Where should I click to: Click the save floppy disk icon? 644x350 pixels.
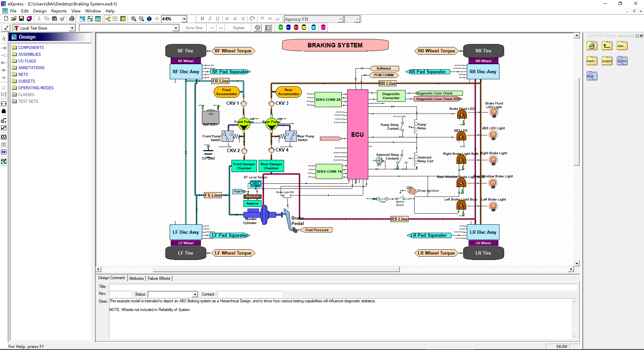[x=21, y=19]
